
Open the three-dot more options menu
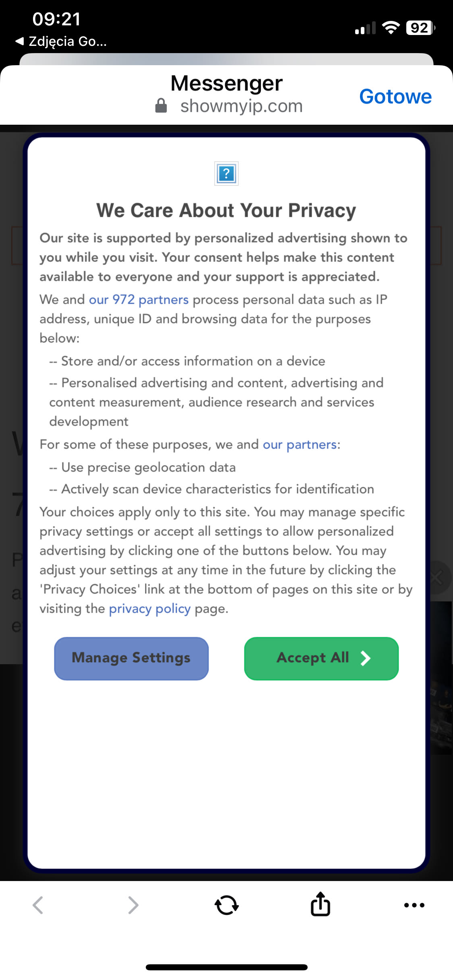pyautogui.click(x=414, y=905)
